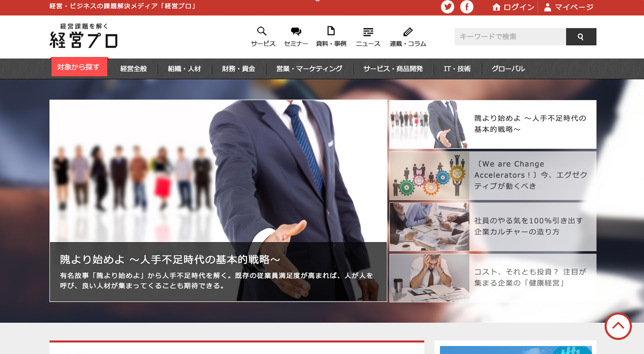Click the マイページ link
This screenshot has width=644, height=354.
pos(574,7)
